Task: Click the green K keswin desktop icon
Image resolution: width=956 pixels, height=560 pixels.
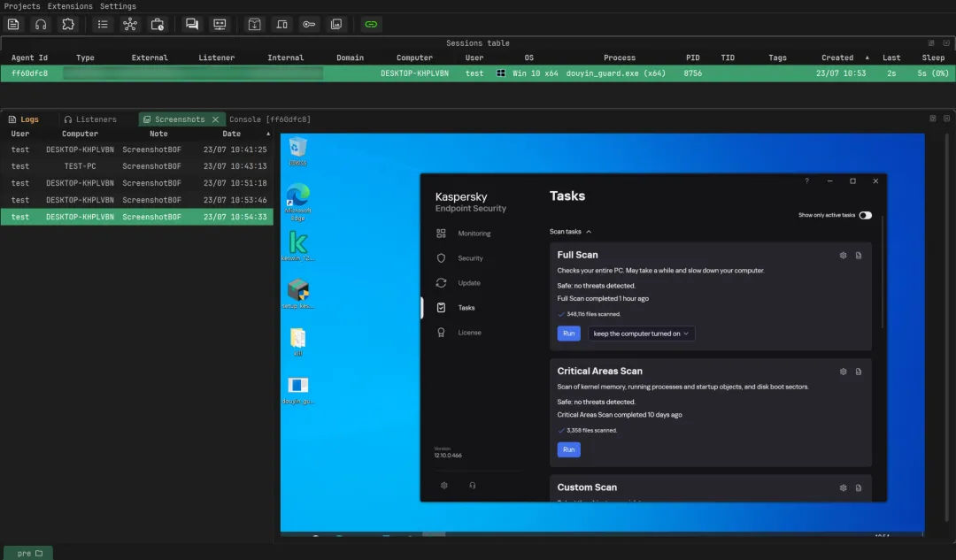Action: [x=297, y=246]
